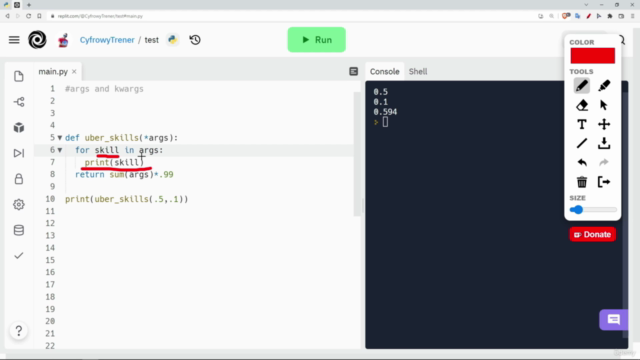Click the browser address bar URL
This screenshot has height=360, width=640.
(x=100, y=16)
